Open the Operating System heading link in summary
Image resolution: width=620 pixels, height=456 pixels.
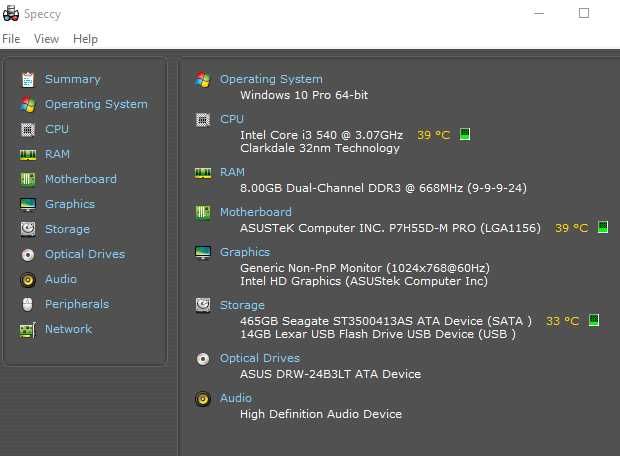[x=271, y=79]
